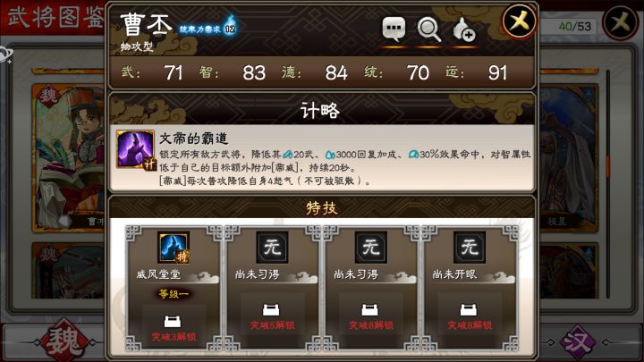Close the 曹丕 detail panel

(x=520, y=21)
